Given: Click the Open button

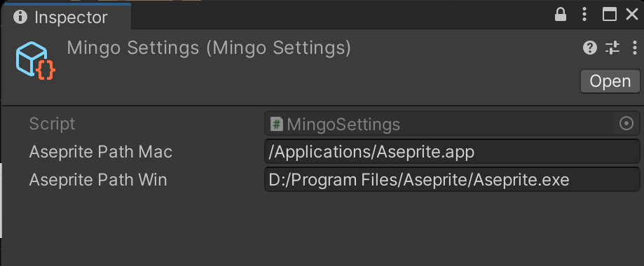Looking at the screenshot, I should point(610,81).
